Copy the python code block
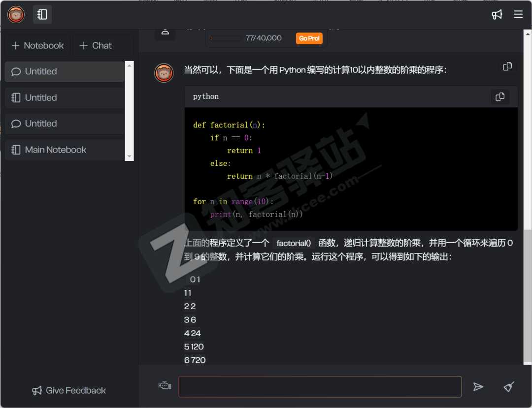The height and width of the screenshot is (408, 532). click(x=500, y=97)
